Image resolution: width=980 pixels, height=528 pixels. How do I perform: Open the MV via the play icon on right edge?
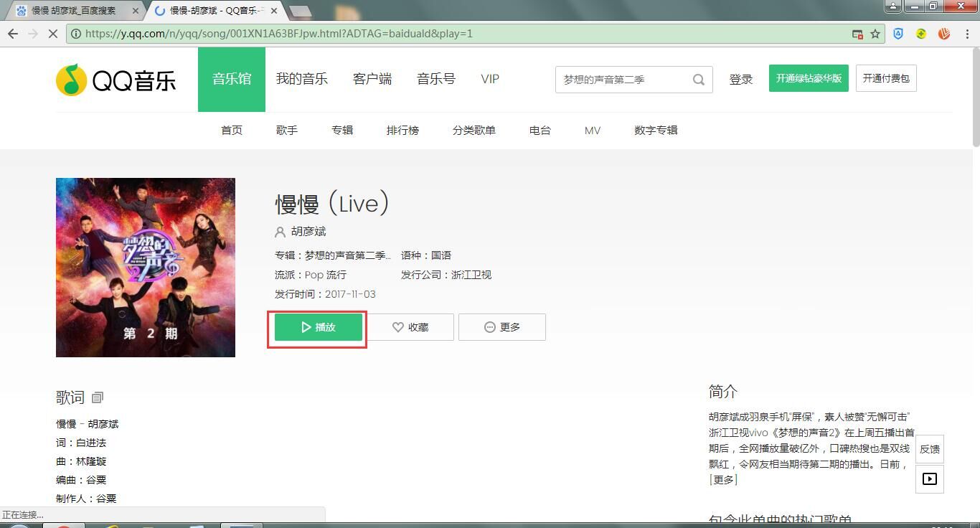[930, 479]
